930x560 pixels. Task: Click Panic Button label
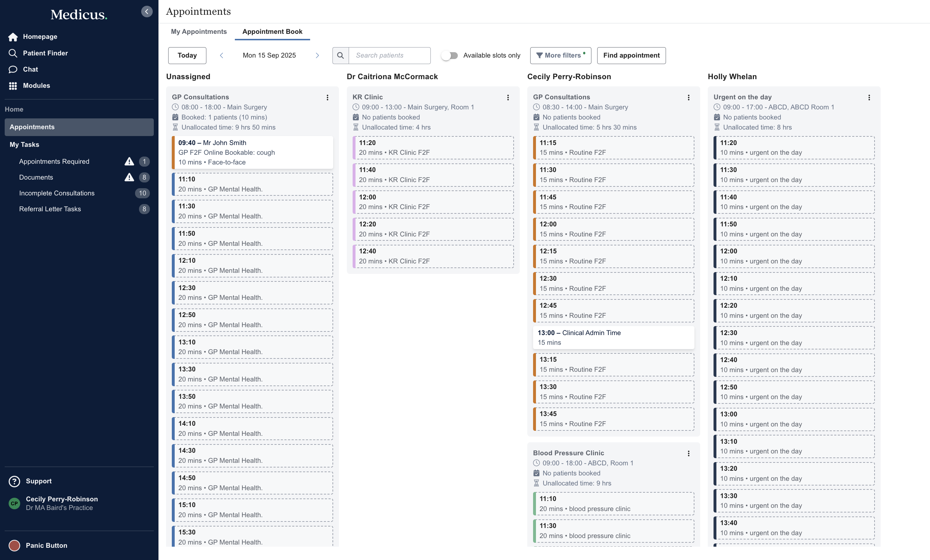[46, 545]
